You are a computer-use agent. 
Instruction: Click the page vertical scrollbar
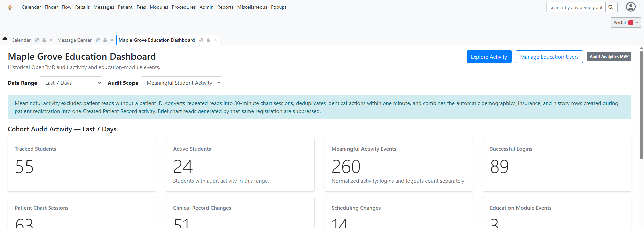click(641, 105)
